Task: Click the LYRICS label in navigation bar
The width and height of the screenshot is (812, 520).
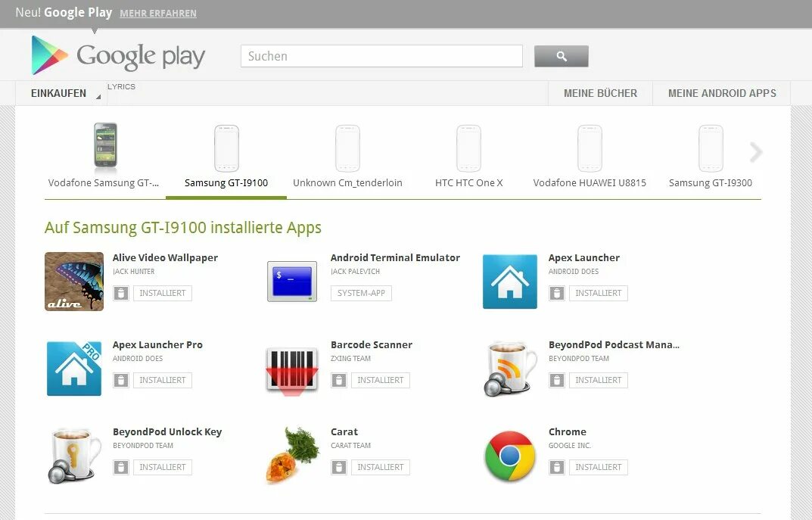Action: (x=121, y=86)
